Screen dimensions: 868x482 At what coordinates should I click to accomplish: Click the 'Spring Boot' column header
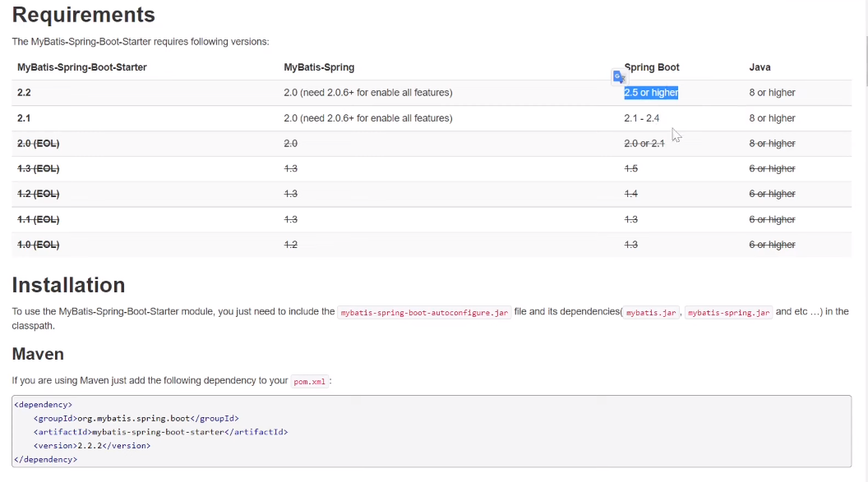pyautogui.click(x=652, y=67)
